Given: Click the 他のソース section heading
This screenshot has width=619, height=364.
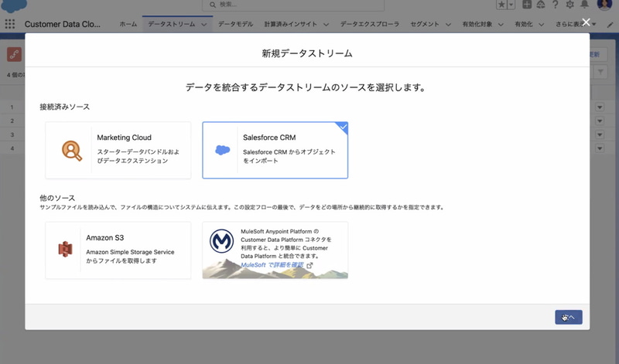Looking at the screenshot, I should (57, 198).
